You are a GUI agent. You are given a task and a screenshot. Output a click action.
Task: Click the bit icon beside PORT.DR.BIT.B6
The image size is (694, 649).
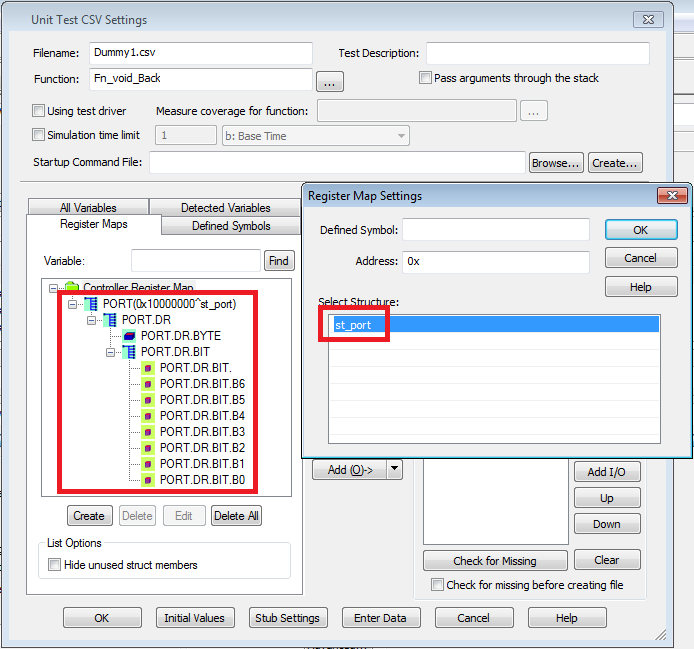coord(148,384)
